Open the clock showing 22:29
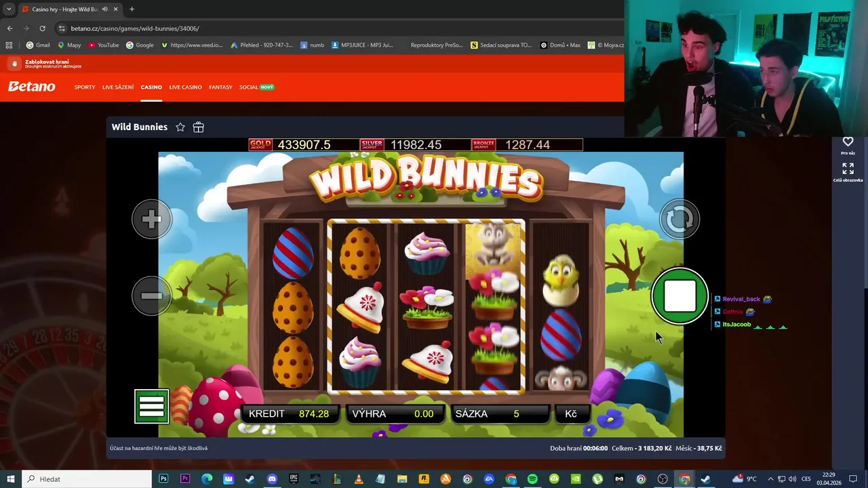 pyautogui.click(x=829, y=479)
